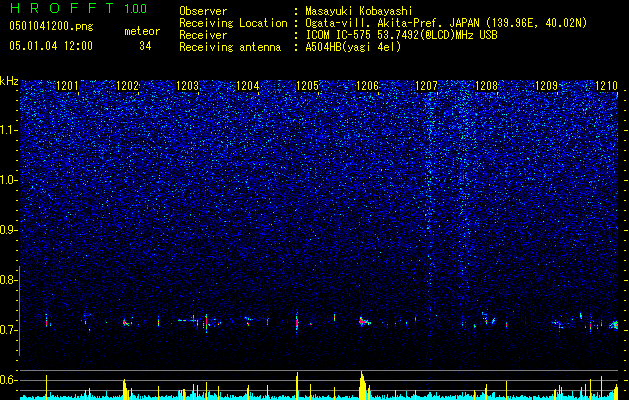629x400 pixels.
Task: Click the Observer field label
Action: click(203, 11)
